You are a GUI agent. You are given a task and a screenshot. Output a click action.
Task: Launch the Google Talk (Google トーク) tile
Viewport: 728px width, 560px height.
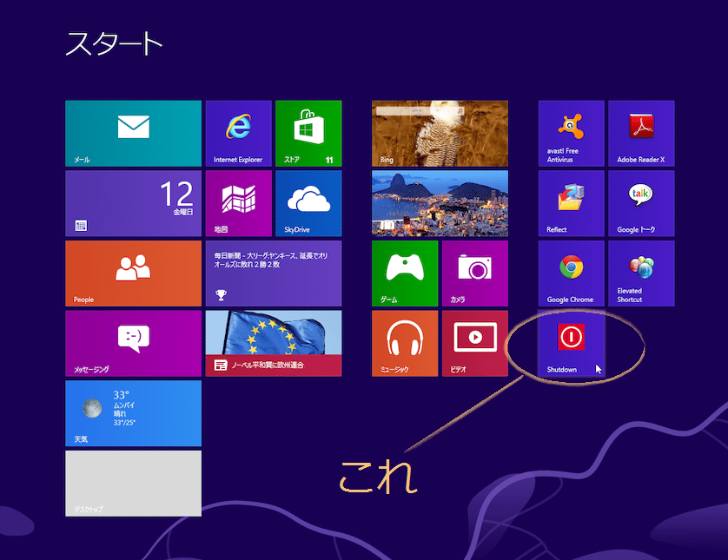pos(641,204)
